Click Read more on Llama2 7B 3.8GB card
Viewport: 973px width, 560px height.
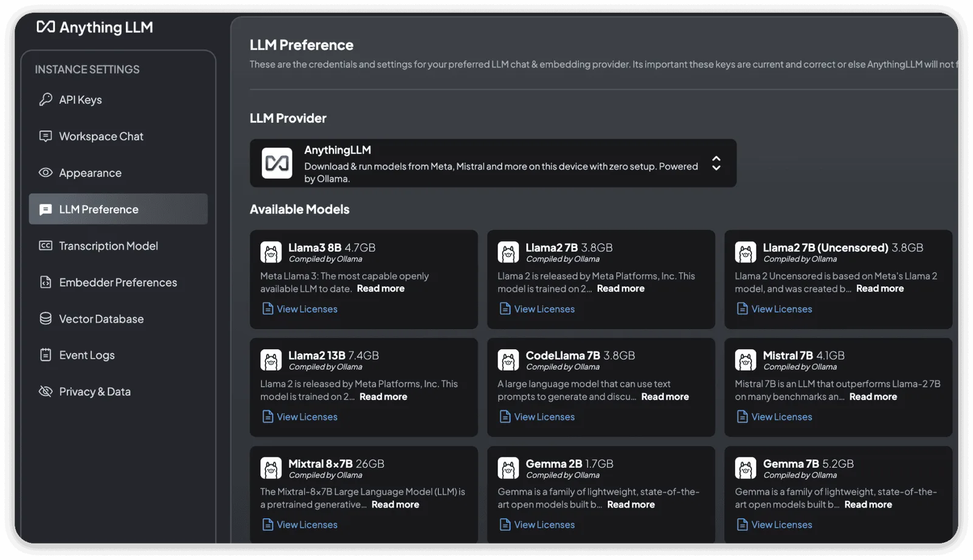621,289
